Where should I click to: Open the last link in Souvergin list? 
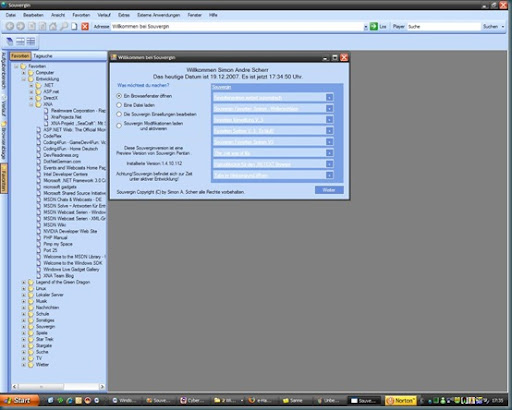point(241,175)
